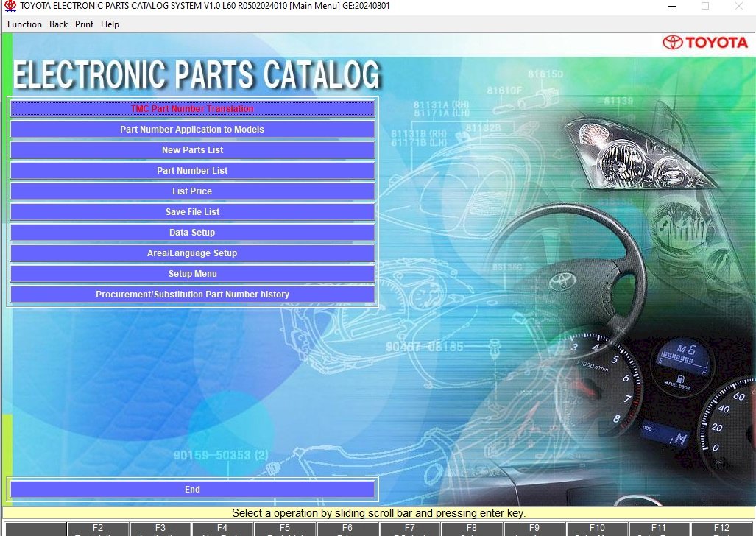Choose the Part Number List option
The image size is (756, 536).
point(192,171)
